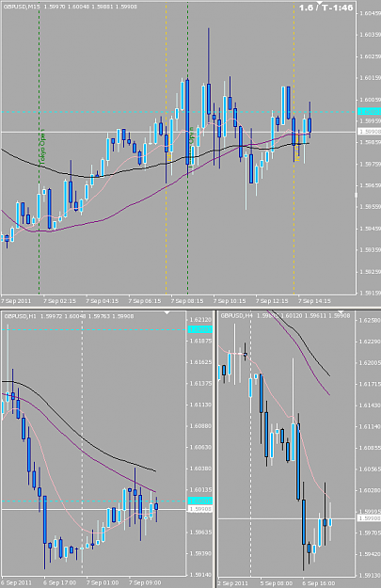Click the 1.60259 price level on M15 axis

(370, 56)
